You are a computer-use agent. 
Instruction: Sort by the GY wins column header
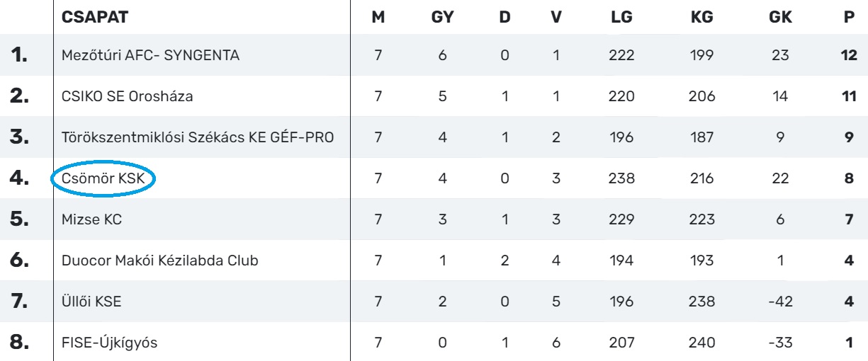tap(442, 18)
